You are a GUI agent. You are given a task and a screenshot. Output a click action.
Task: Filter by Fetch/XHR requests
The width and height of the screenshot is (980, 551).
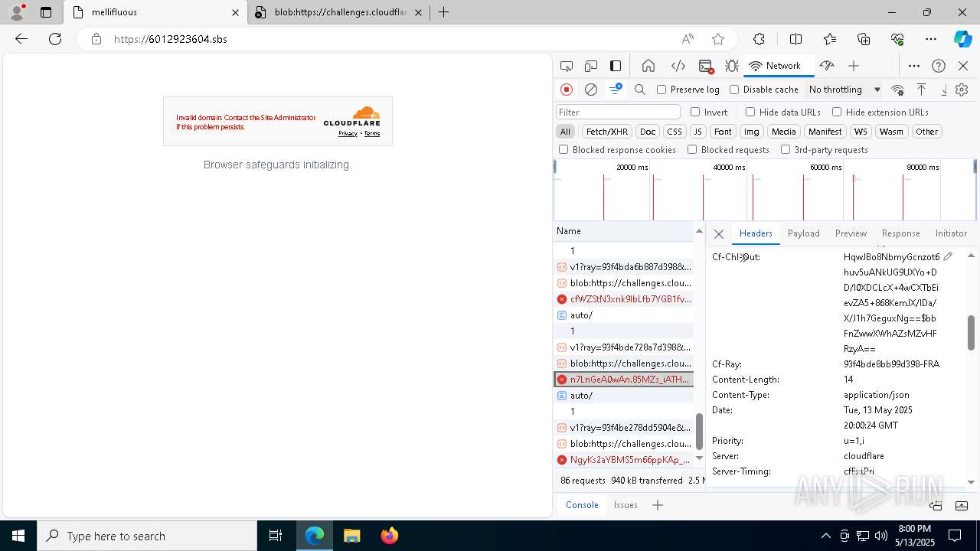607,132
